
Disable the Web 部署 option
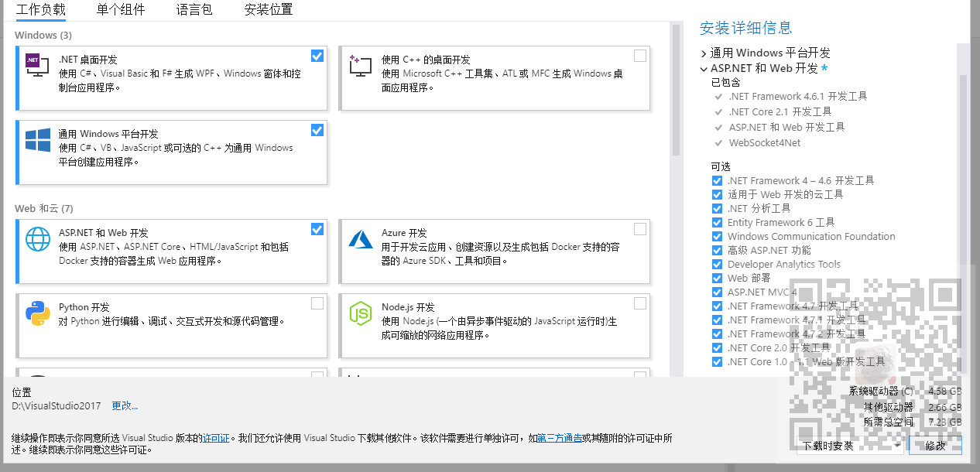click(717, 278)
